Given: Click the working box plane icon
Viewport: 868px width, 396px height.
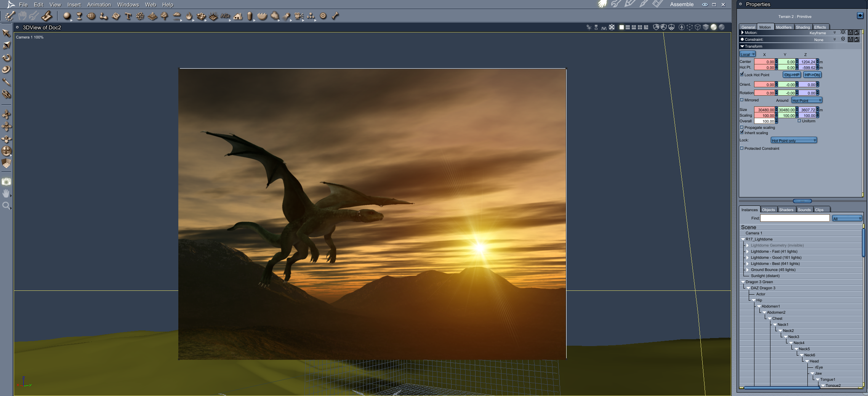Looking at the screenshot, I should (6, 164).
